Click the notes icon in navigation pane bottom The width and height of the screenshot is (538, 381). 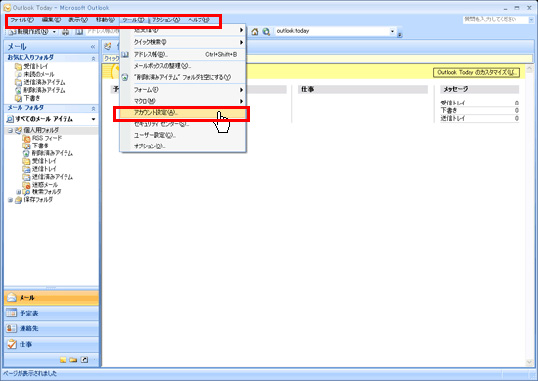[63, 360]
